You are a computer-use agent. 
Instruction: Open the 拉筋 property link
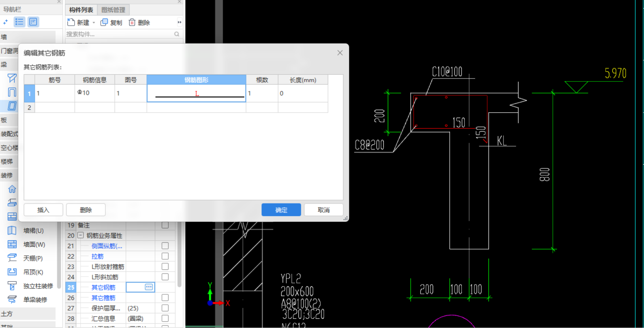98,256
